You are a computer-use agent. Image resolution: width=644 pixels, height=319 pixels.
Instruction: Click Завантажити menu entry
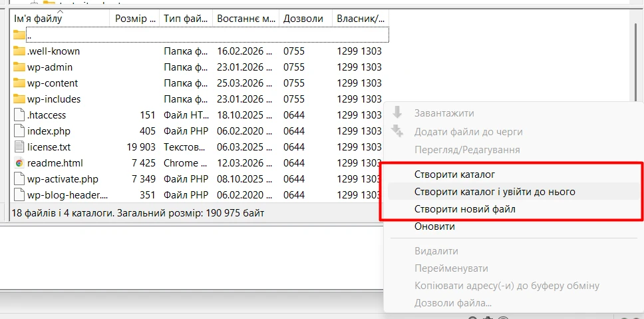coord(444,113)
